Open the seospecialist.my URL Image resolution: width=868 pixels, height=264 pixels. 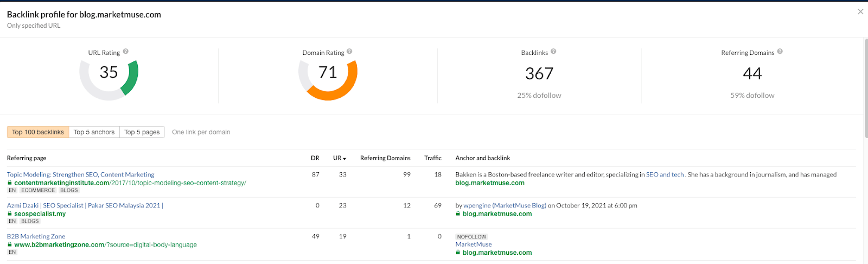pos(40,214)
